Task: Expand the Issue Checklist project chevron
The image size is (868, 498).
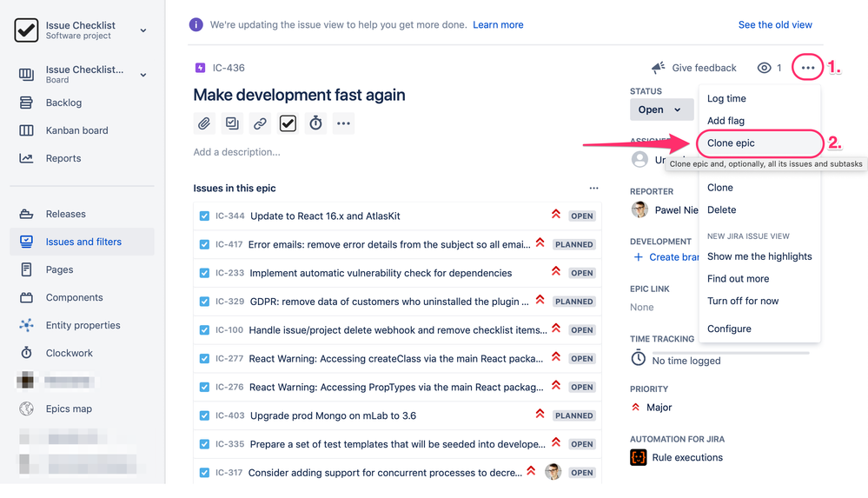Action: pos(143,30)
